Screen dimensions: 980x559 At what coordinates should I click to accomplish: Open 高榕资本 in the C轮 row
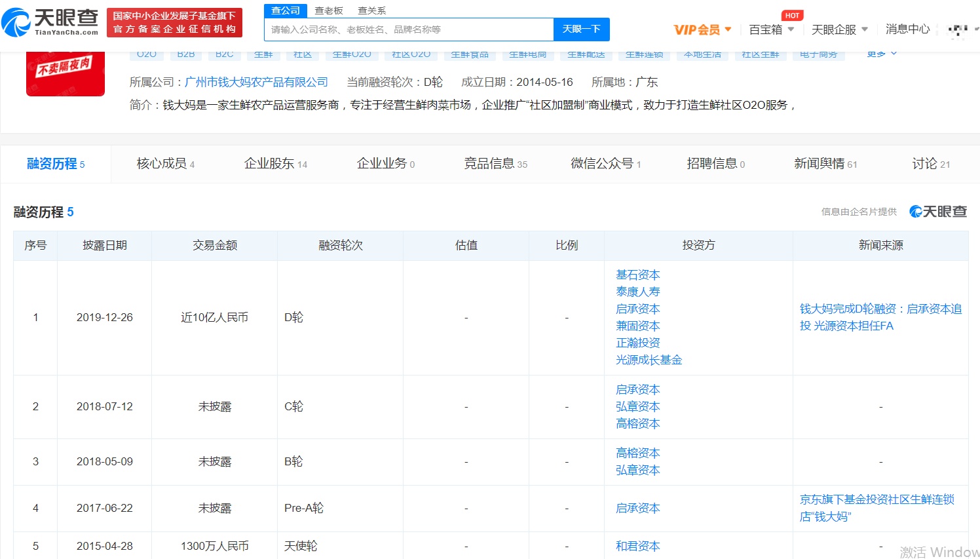pos(638,424)
